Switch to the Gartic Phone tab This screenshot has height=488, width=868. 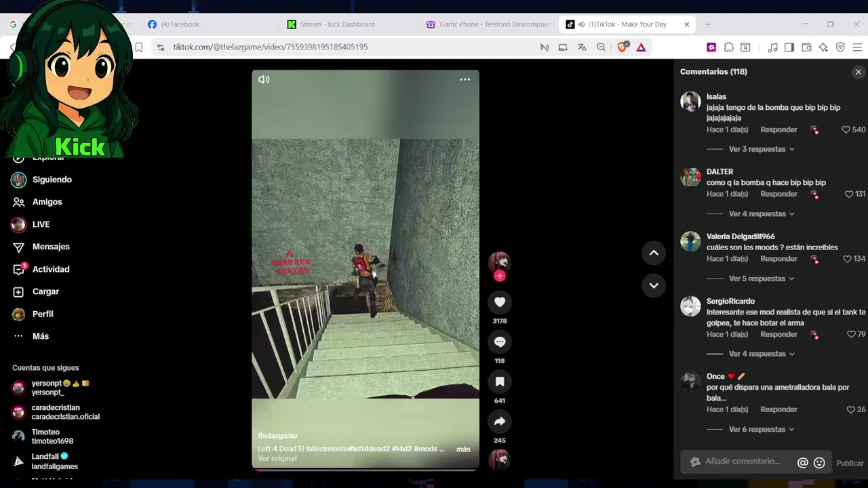(x=487, y=24)
